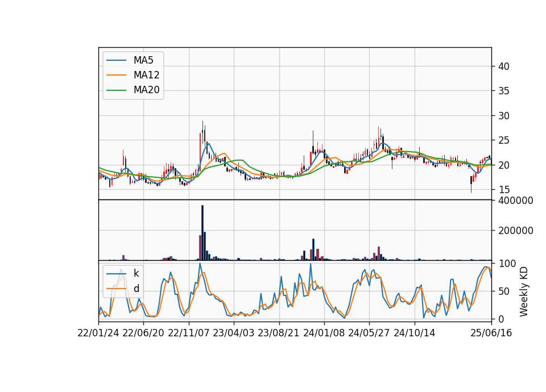The width and height of the screenshot is (546, 392).
Task: Click the KD axis value 50
Action: click(503, 291)
